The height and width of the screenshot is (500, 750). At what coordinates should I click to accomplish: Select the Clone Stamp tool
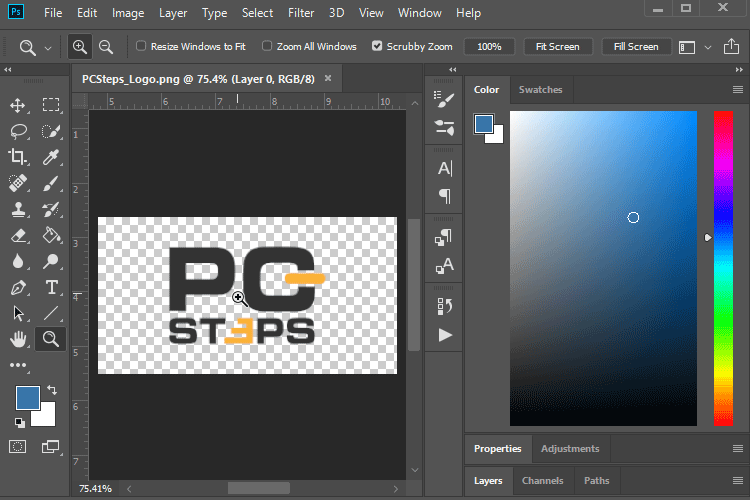pyautogui.click(x=18, y=209)
